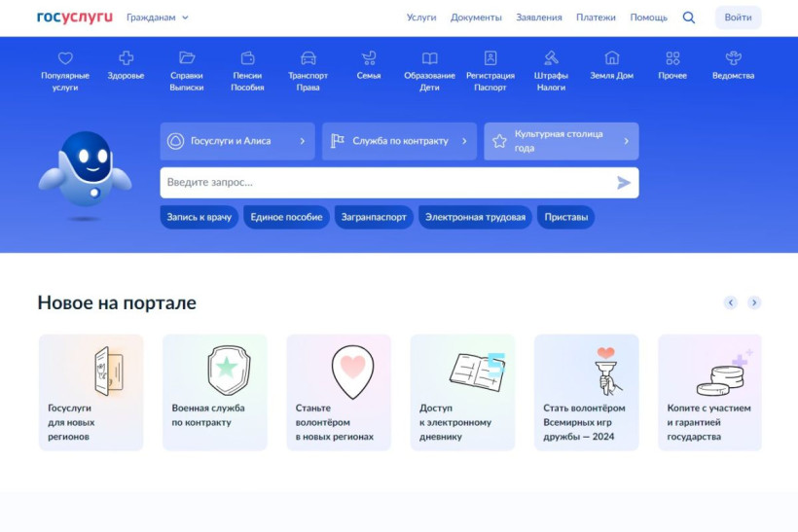Viewport: 798px width, 532px height.
Task: Open the Услуги menu item
Action: [421, 18]
